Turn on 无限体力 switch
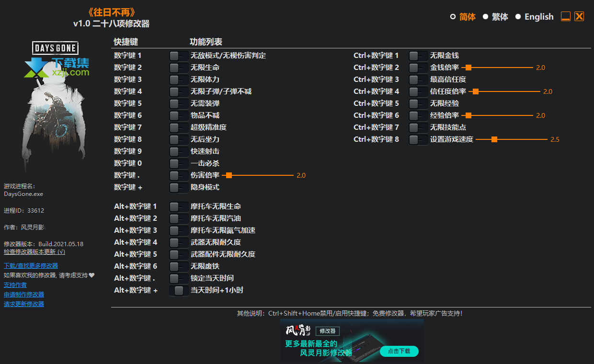This screenshot has height=364, width=594. (x=179, y=80)
